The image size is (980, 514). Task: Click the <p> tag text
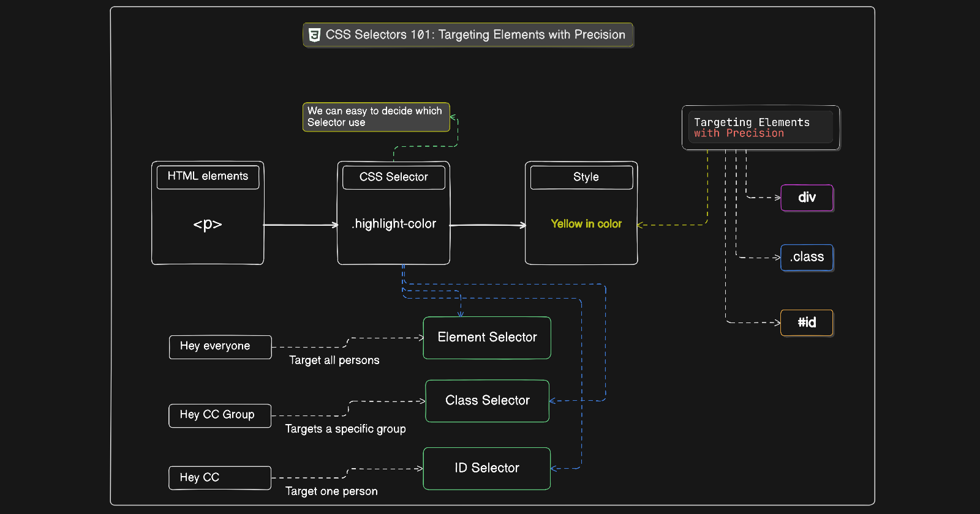(208, 225)
